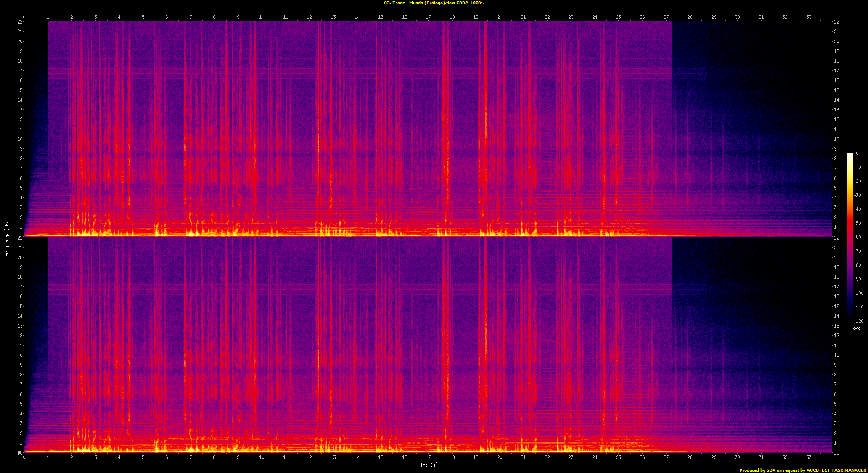Click the -30 mark on the dBFS scale
The width and height of the screenshot is (868, 473).
(857, 195)
